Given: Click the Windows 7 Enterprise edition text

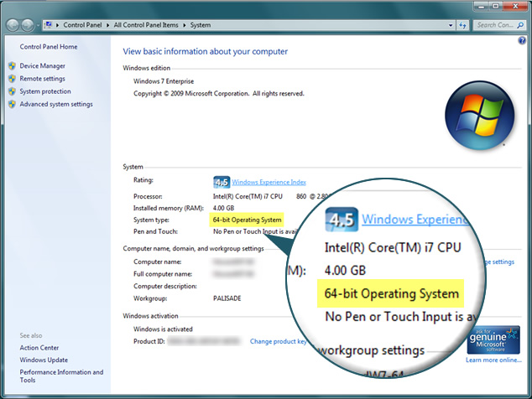Looking at the screenshot, I should pyautogui.click(x=164, y=81).
